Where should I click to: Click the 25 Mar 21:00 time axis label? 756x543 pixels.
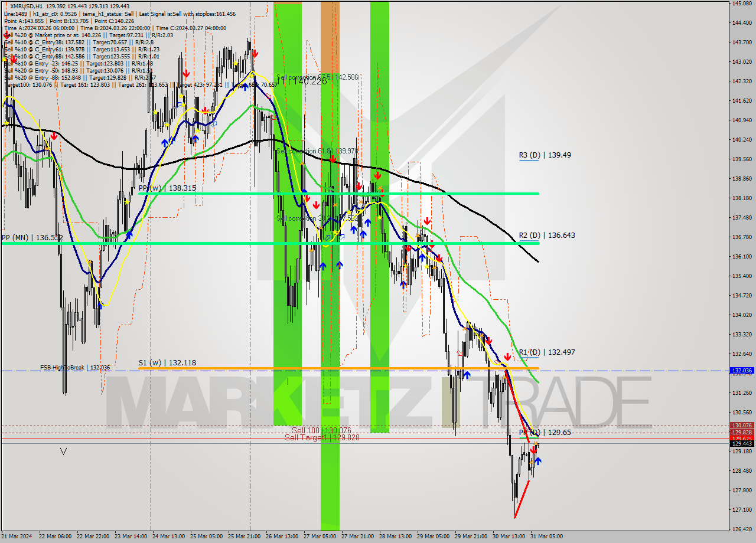pos(244,537)
